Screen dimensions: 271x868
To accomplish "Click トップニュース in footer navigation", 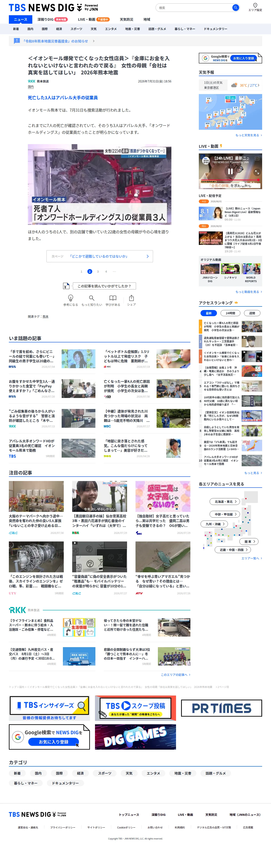I will click(x=129, y=815).
